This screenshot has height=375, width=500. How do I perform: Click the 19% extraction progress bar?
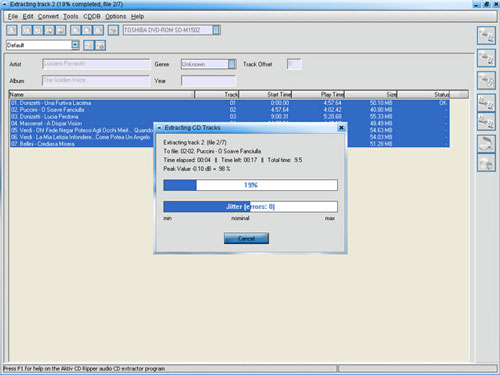(250, 185)
